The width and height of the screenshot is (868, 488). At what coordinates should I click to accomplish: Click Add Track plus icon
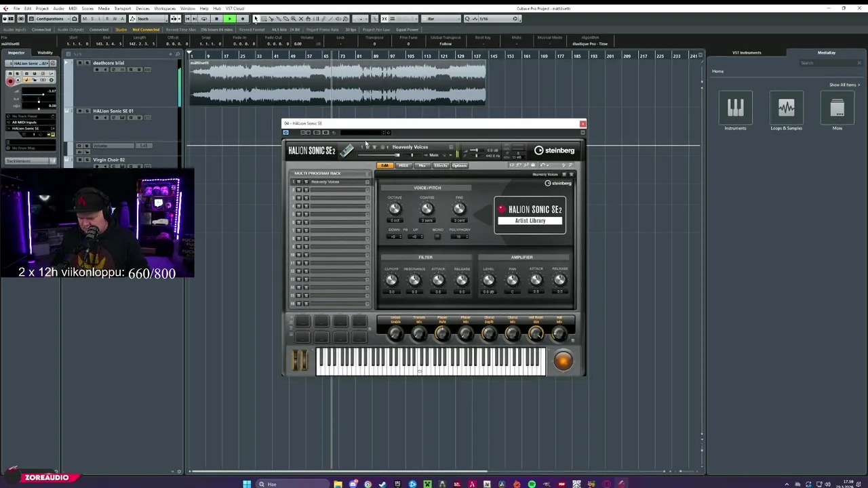pyautogui.click(x=170, y=54)
